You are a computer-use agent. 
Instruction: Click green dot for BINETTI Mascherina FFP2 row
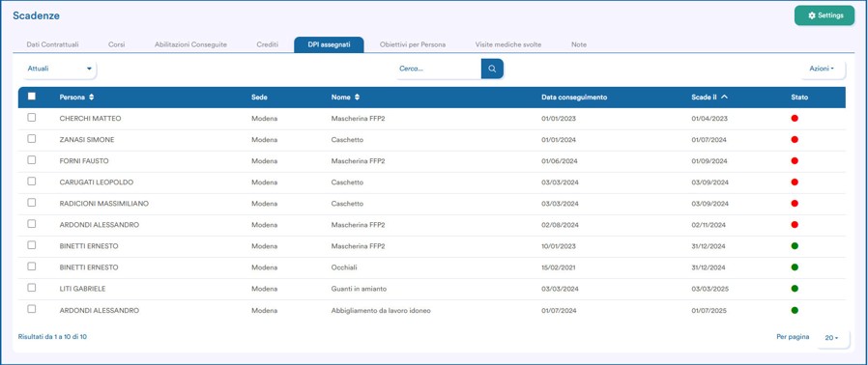(795, 245)
